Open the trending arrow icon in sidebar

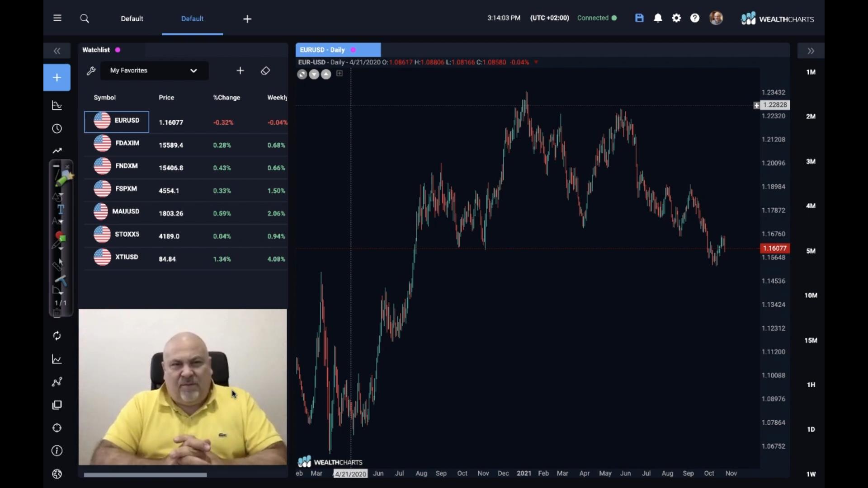click(57, 151)
